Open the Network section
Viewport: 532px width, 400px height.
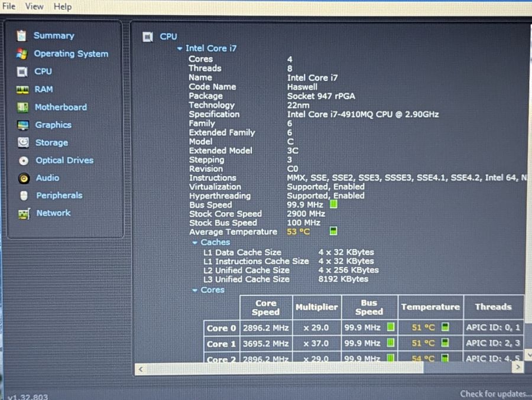(x=54, y=213)
